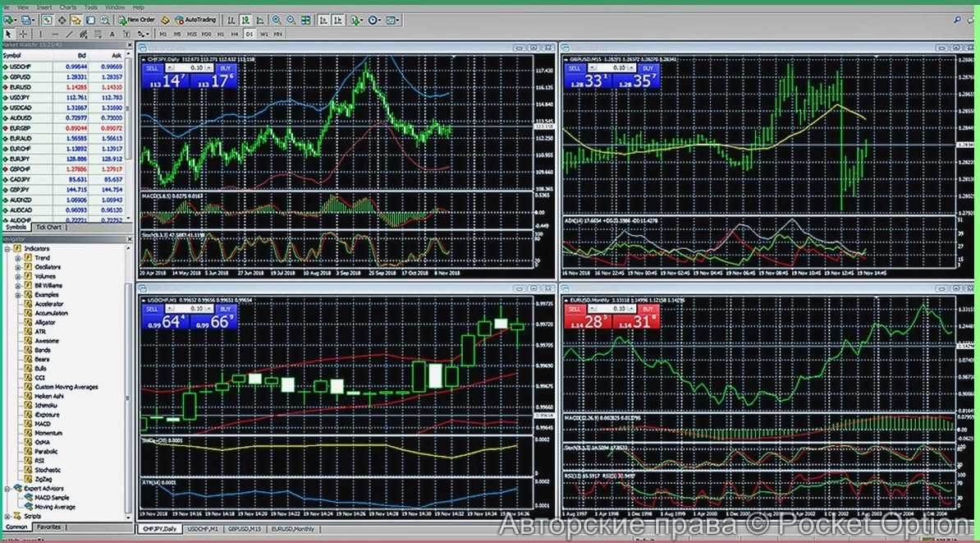Toggle the H4 timeframe button
The image size is (980, 543).
pyautogui.click(x=235, y=34)
